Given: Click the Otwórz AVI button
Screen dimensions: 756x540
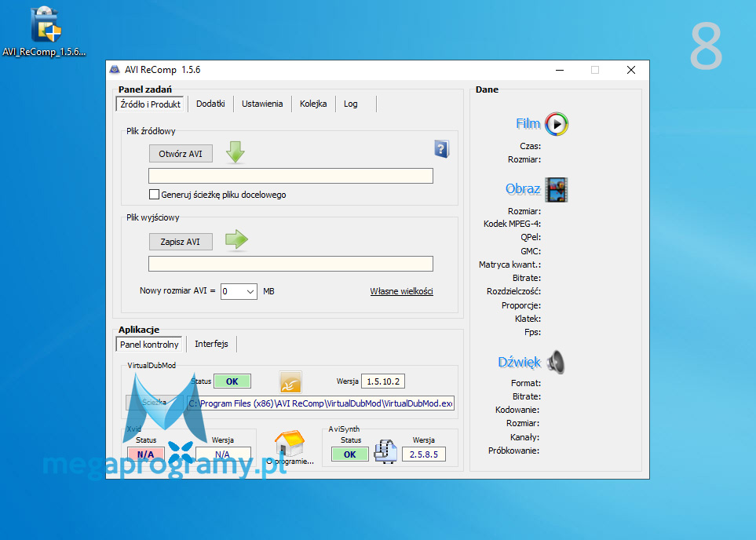Looking at the screenshot, I should point(181,154).
